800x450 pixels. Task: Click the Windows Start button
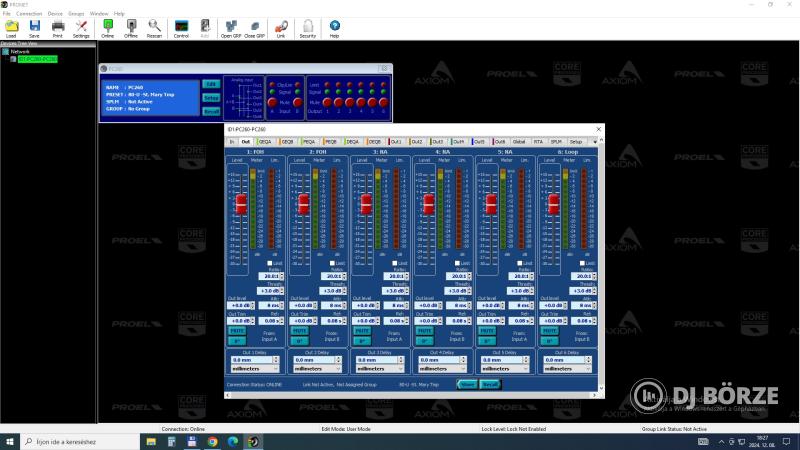(x=10, y=442)
